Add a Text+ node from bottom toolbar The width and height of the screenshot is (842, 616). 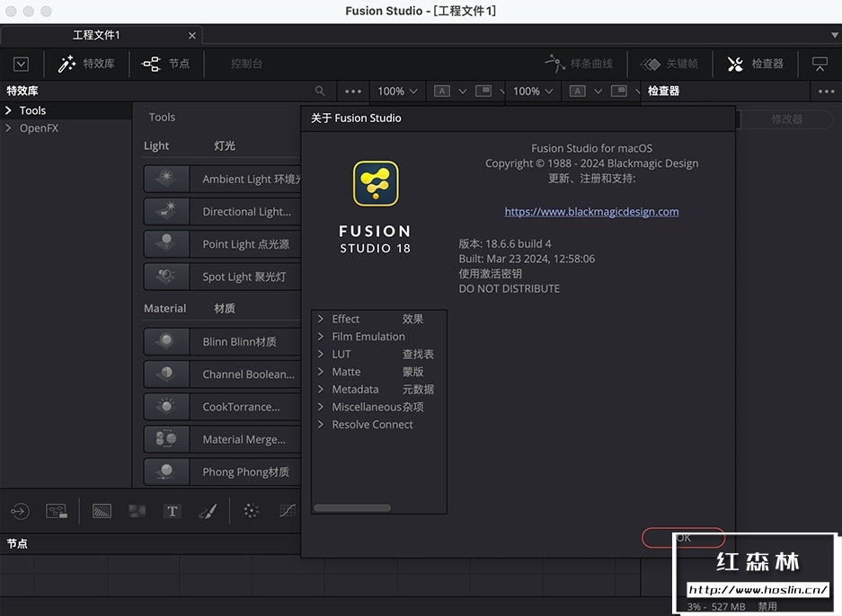coord(172,511)
